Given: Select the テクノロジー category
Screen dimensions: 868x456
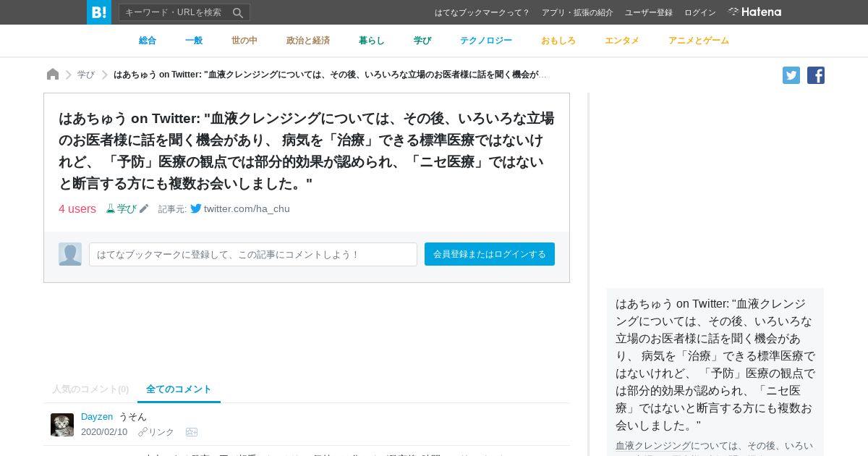Looking at the screenshot, I should tap(486, 41).
